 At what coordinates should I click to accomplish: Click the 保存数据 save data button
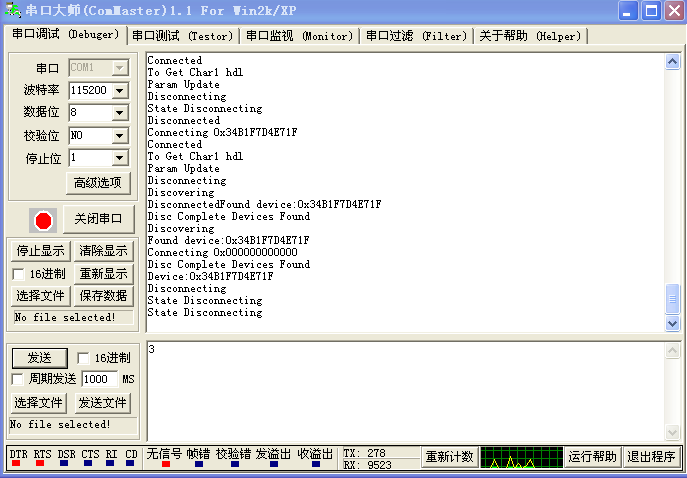(x=103, y=296)
